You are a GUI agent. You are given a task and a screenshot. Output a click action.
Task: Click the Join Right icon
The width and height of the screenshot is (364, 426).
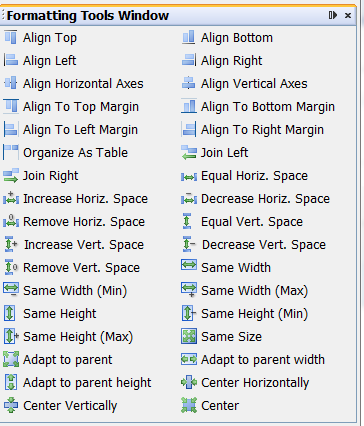tap(11, 175)
